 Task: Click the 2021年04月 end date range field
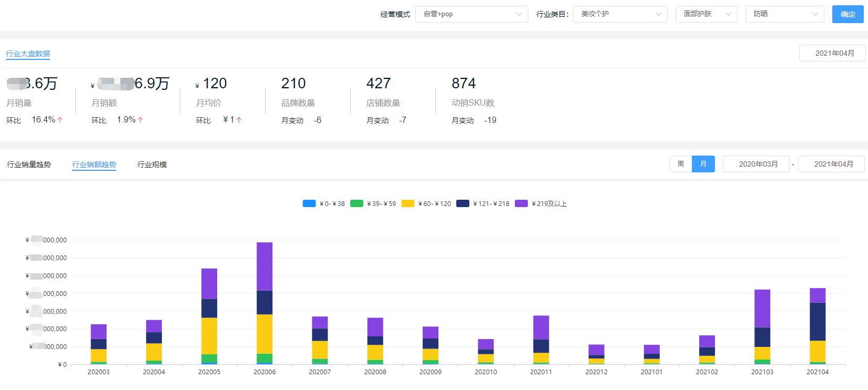pyautogui.click(x=833, y=164)
